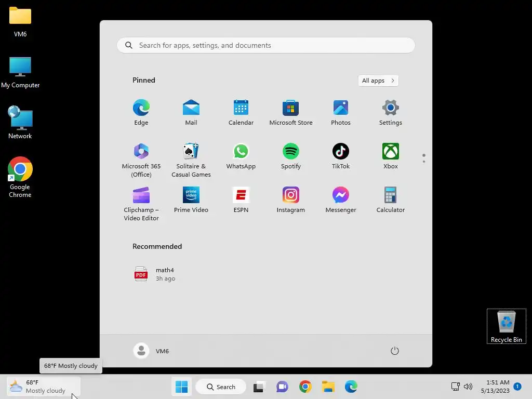
Task: Open the VM6 user account menu
Action: click(x=151, y=351)
